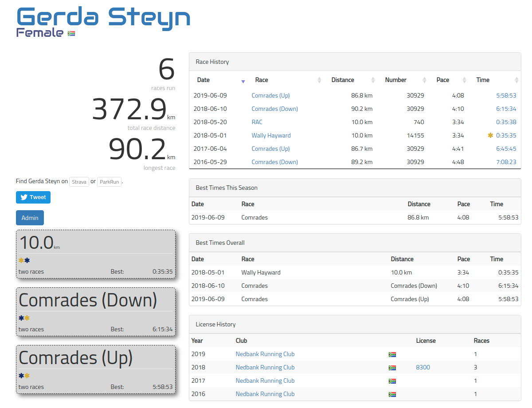532x408 pixels.
Task: Click the flag icon in the 2016 license row
Action: click(392, 394)
